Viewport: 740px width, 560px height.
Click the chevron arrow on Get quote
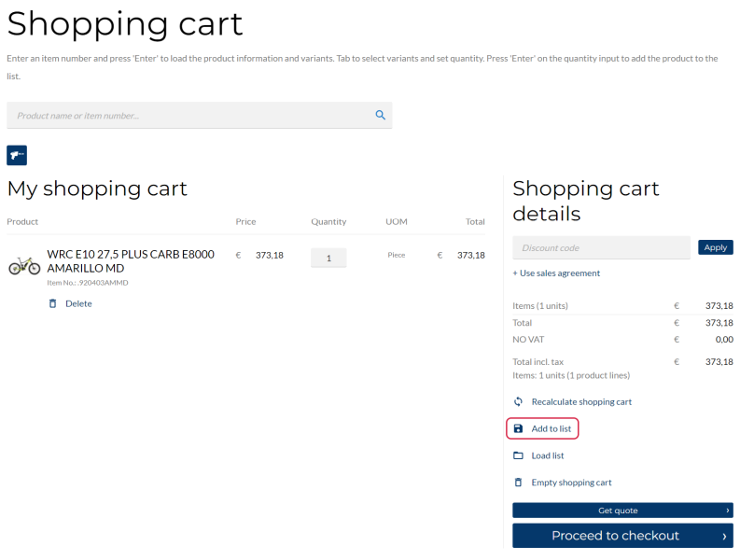point(727,511)
